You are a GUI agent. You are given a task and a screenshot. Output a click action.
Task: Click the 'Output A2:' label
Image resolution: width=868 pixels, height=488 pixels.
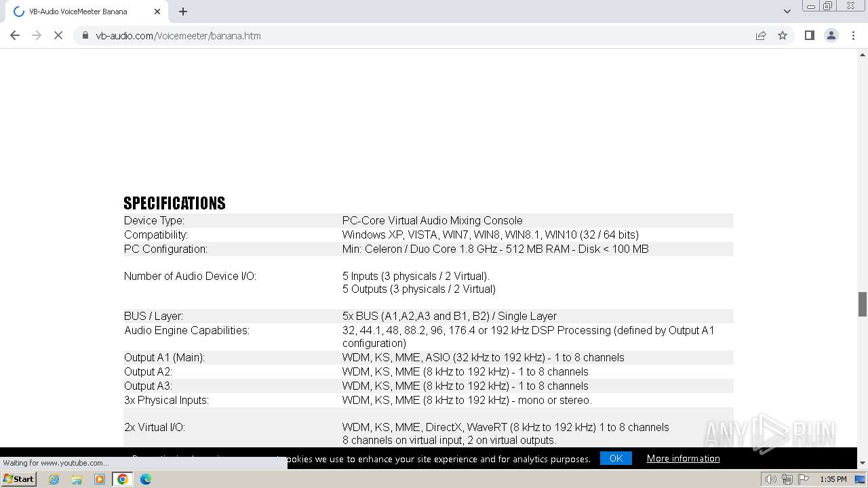148,371
